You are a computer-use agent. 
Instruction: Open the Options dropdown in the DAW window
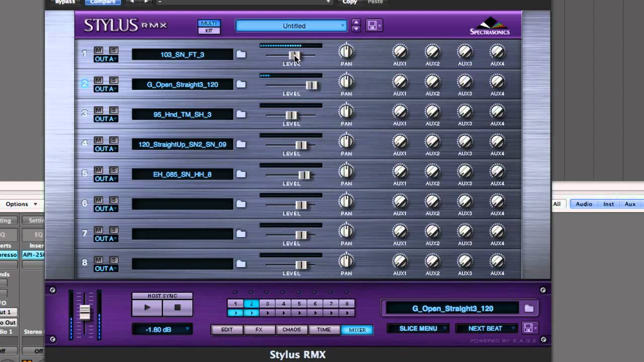(21, 204)
